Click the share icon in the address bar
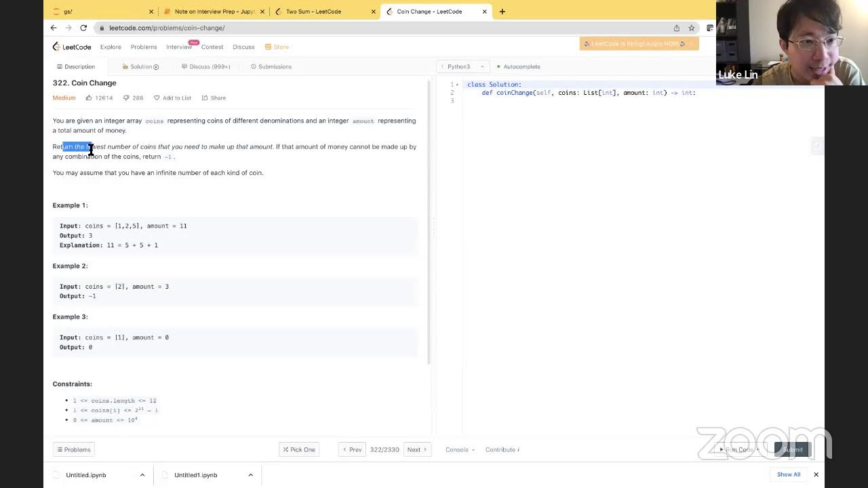 tap(677, 28)
